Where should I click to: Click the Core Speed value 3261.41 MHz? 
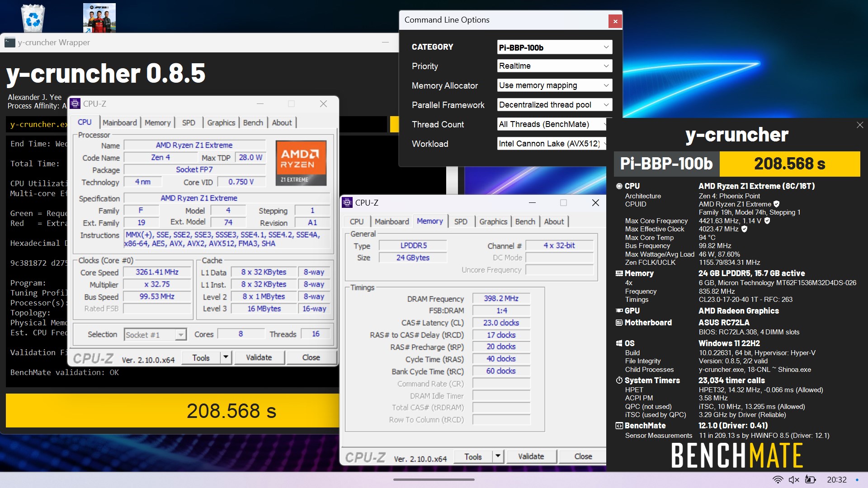pos(157,272)
